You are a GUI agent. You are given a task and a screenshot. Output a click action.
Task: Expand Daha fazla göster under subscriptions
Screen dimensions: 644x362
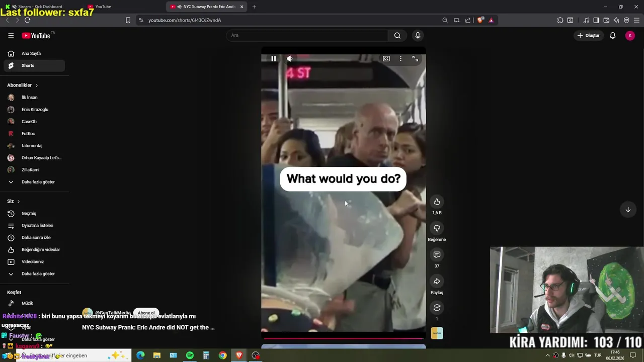[x=34, y=182]
